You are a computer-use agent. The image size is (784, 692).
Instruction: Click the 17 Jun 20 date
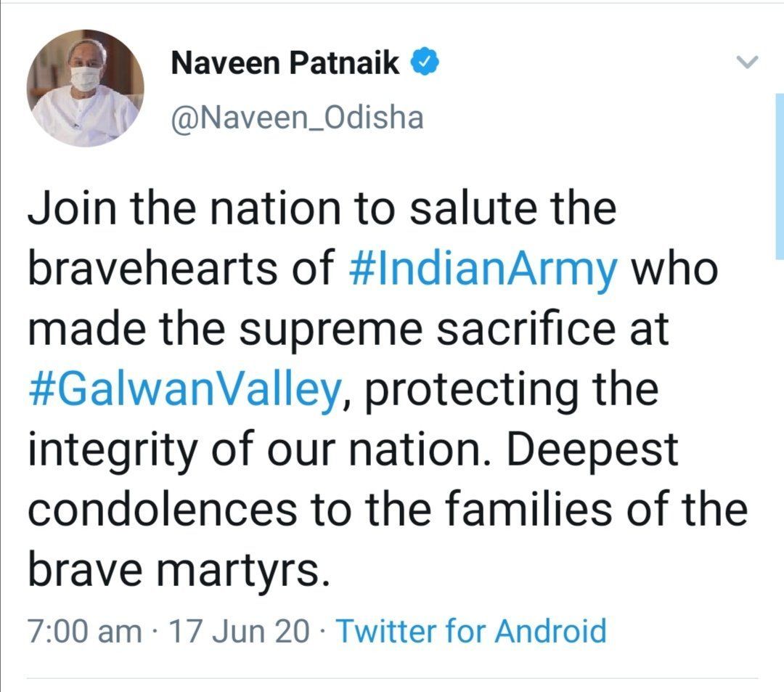240,631
